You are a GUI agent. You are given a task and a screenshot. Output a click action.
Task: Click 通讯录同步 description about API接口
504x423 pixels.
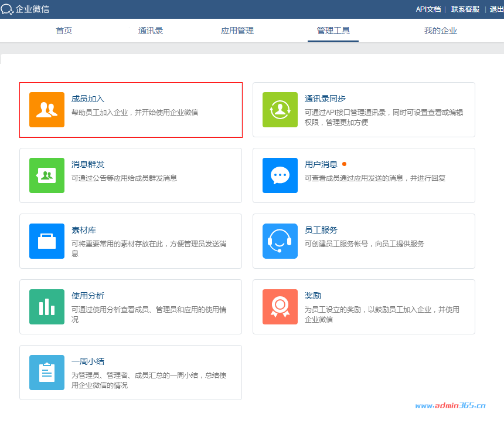384,117
